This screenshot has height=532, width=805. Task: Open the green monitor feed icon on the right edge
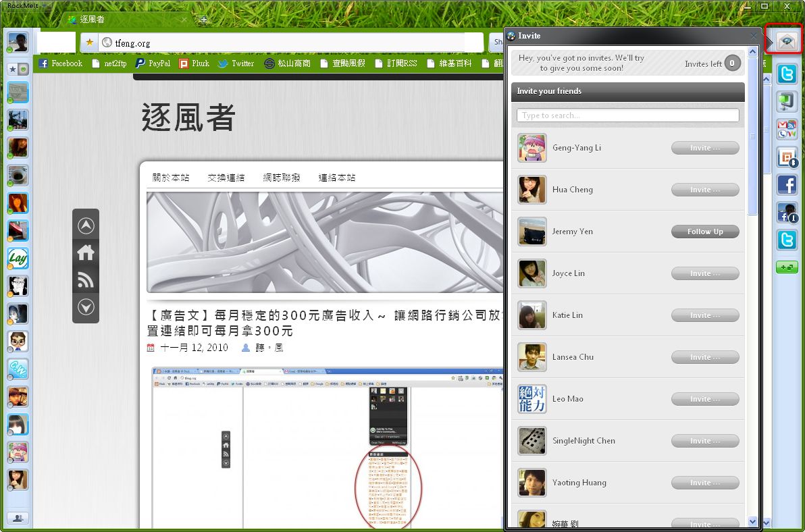click(x=787, y=101)
